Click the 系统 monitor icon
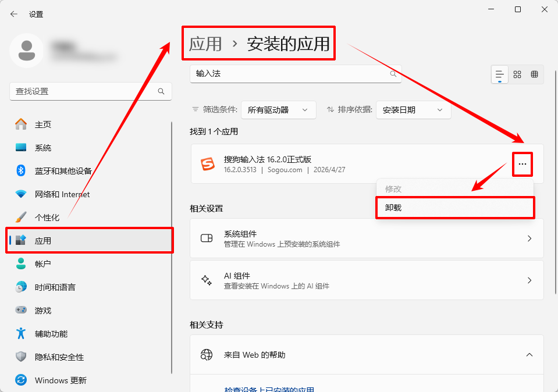The height and width of the screenshot is (392, 558). click(21, 148)
